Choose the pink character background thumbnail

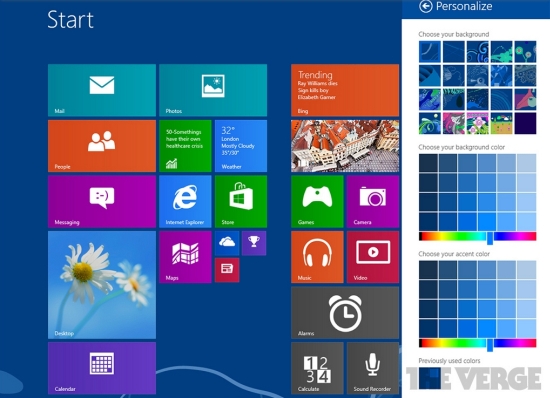pos(454,123)
